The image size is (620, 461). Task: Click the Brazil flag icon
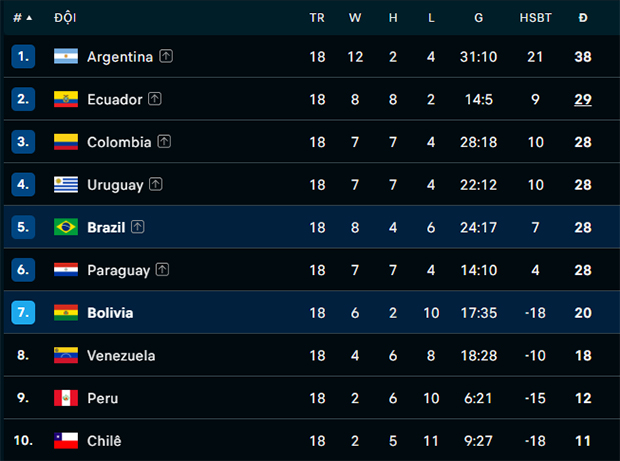coord(66,227)
